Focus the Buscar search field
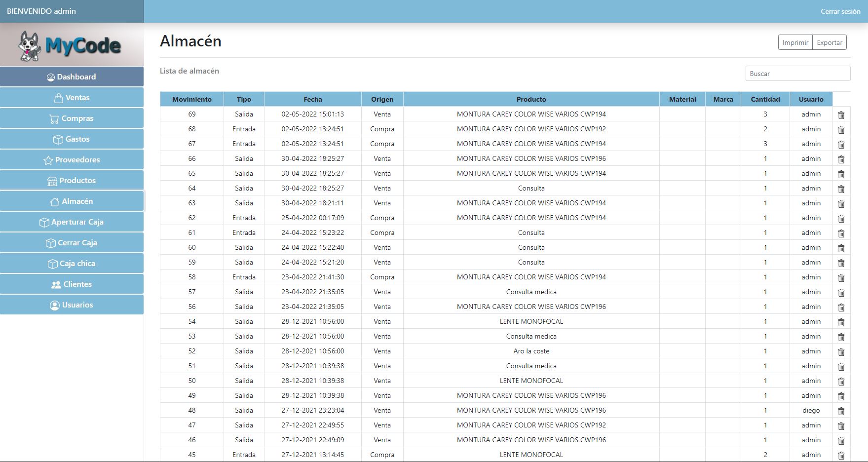The width and height of the screenshot is (868, 462). (x=798, y=74)
